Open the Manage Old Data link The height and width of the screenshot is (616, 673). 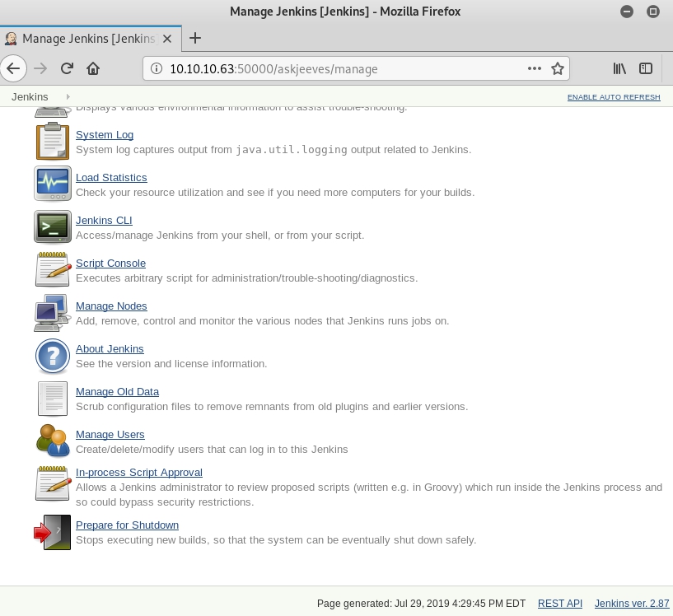[118, 392]
